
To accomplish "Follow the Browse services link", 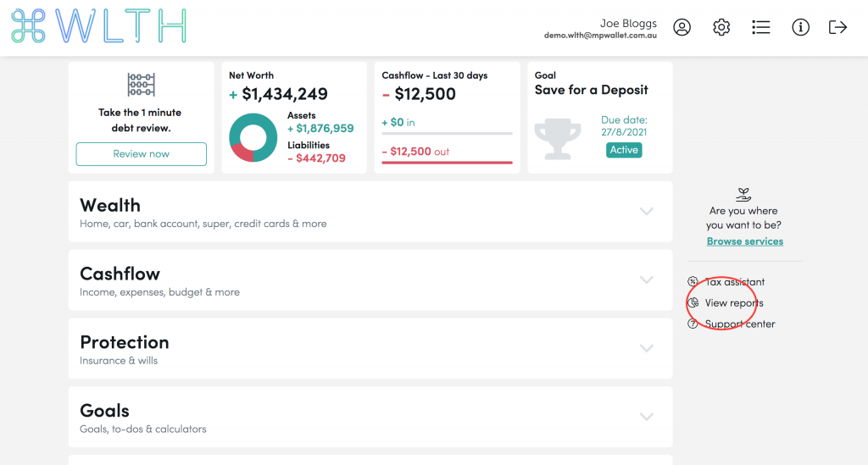I will (745, 241).
